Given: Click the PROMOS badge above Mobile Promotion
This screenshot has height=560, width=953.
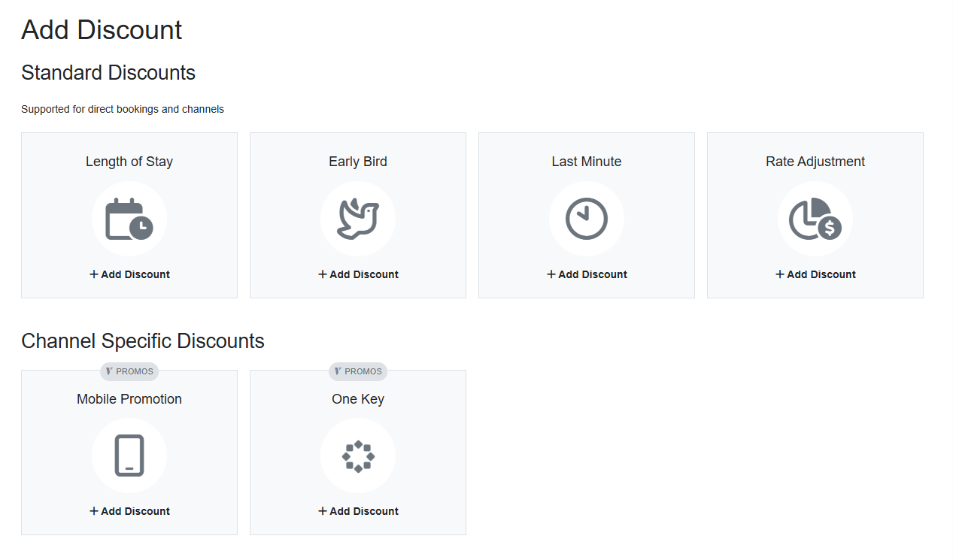Looking at the screenshot, I should pyautogui.click(x=129, y=371).
